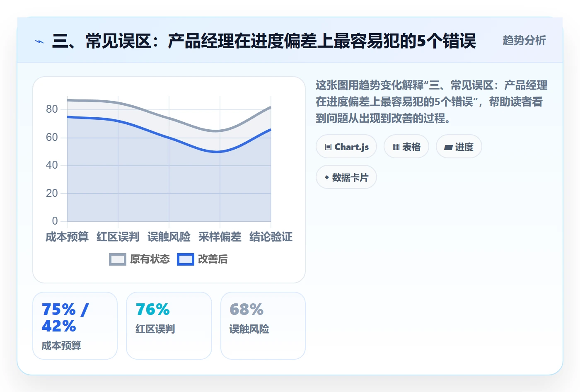The width and height of the screenshot is (580, 392).
Task: Click the section title 三、常见误区
Action: point(264,41)
